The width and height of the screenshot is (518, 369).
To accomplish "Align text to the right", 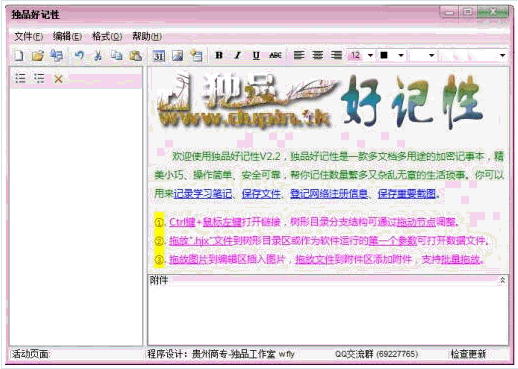I will [x=336, y=55].
